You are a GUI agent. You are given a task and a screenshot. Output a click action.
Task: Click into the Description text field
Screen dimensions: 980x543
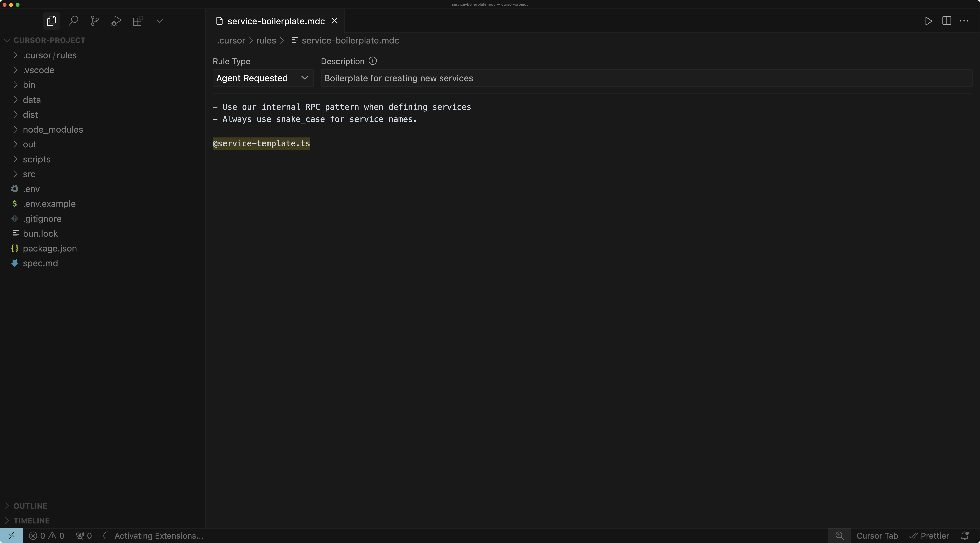[647, 78]
